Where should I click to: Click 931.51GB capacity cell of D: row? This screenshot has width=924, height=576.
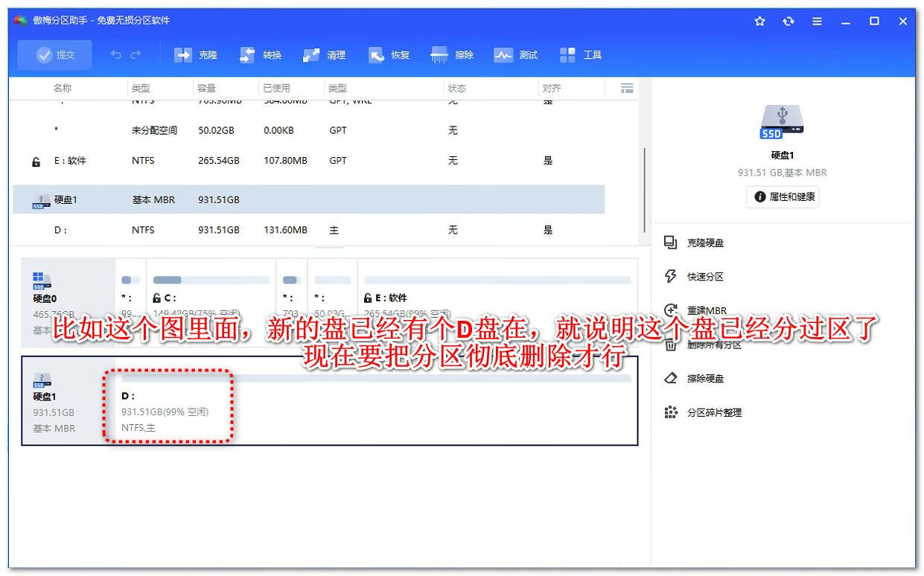coord(218,230)
